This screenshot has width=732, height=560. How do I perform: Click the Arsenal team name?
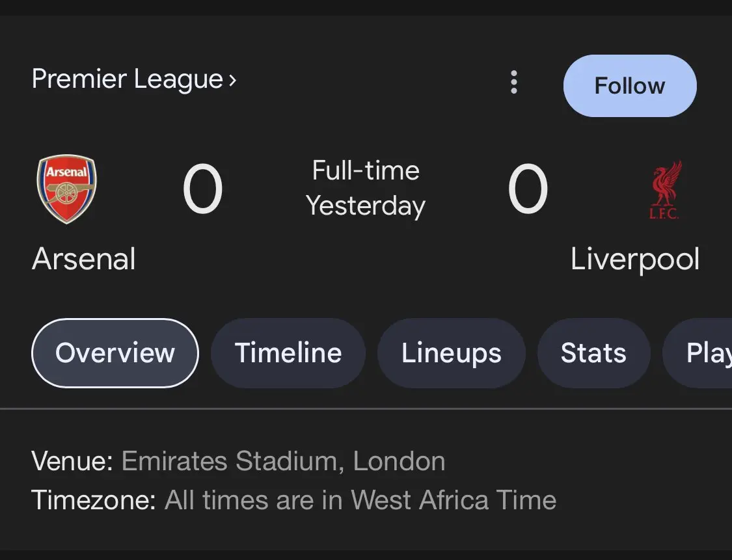[x=84, y=259]
